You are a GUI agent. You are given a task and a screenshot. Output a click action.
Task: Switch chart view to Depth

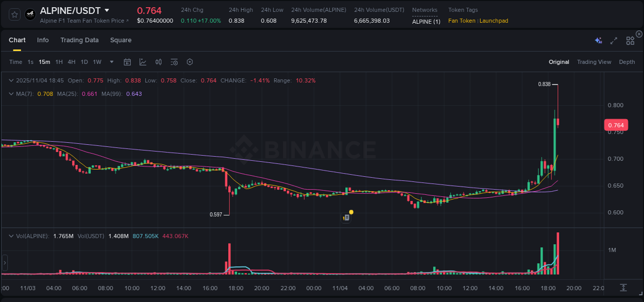626,62
